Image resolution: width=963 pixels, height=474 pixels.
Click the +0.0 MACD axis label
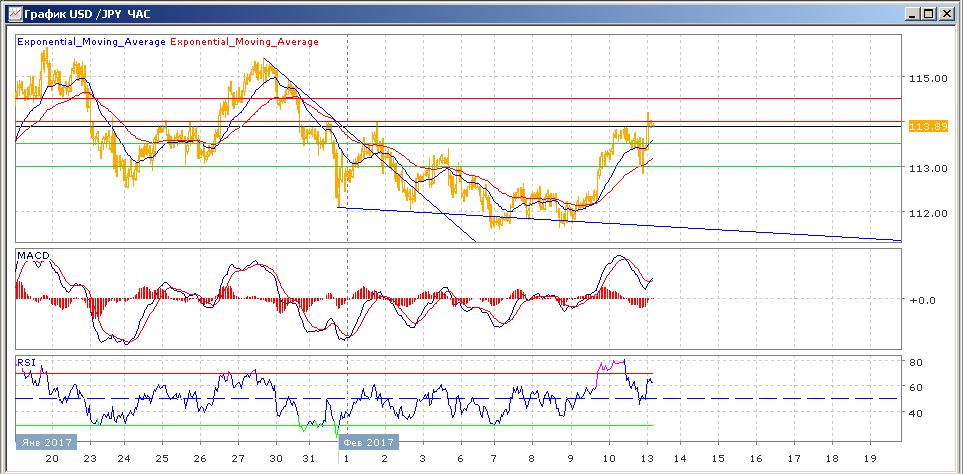pyautogui.click(x=922, y=300)
